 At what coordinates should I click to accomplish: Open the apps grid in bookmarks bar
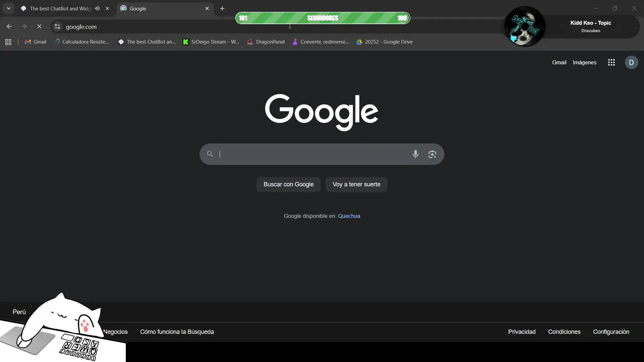8,42
